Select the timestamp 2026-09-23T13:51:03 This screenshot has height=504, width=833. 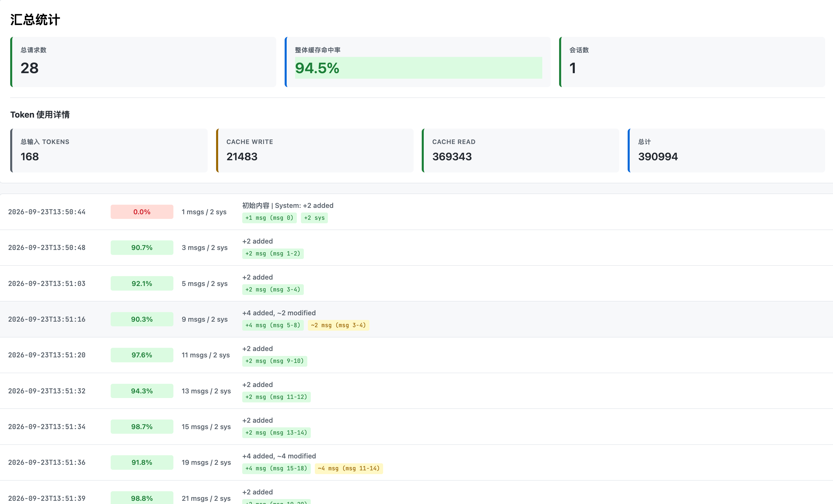[47, 284]
